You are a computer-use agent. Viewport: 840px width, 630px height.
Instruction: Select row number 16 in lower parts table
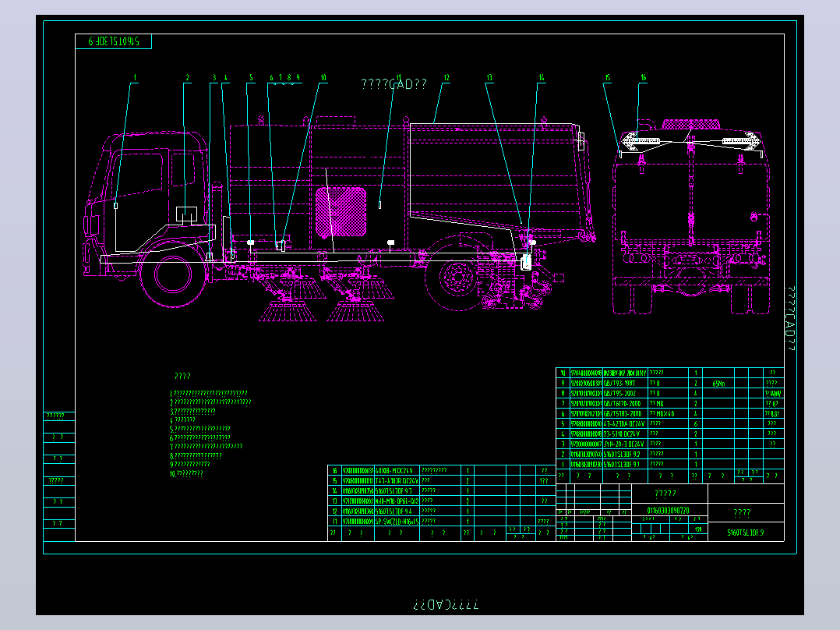[335, 470]
